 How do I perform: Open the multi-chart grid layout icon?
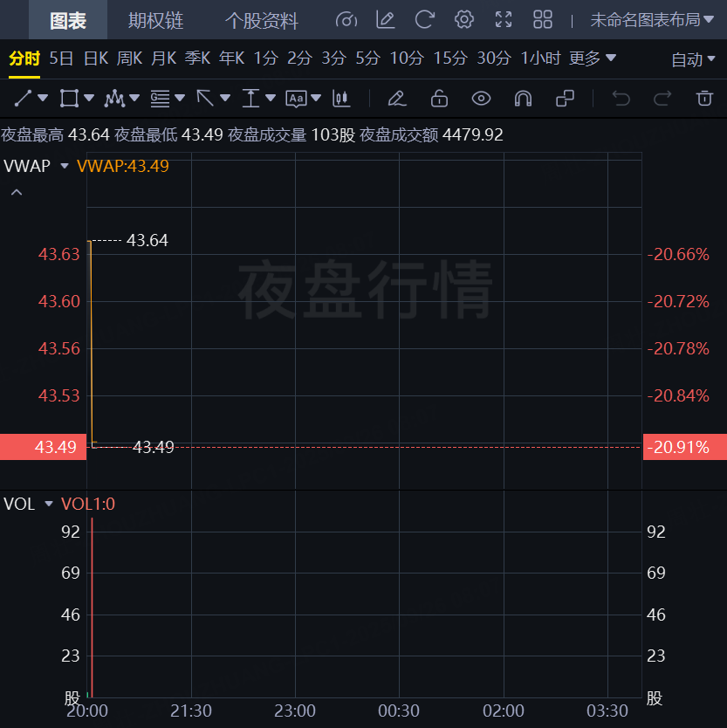[543, 19]
